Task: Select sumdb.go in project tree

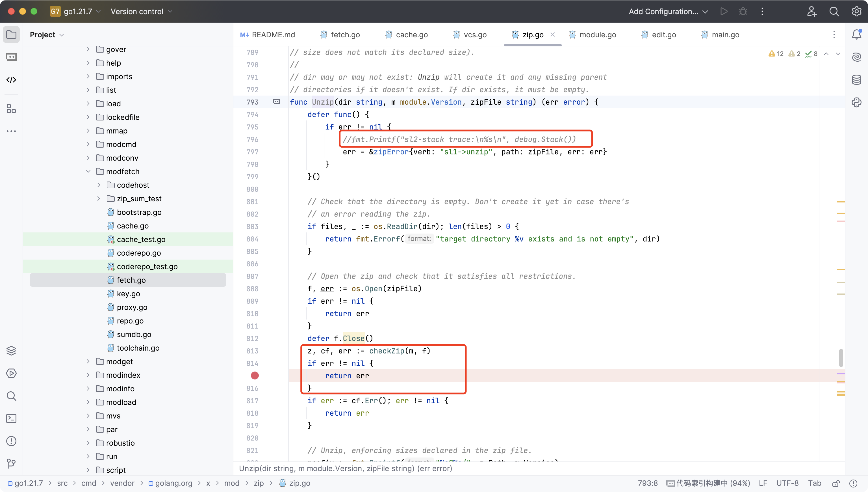Action: (x=134, y=334)
